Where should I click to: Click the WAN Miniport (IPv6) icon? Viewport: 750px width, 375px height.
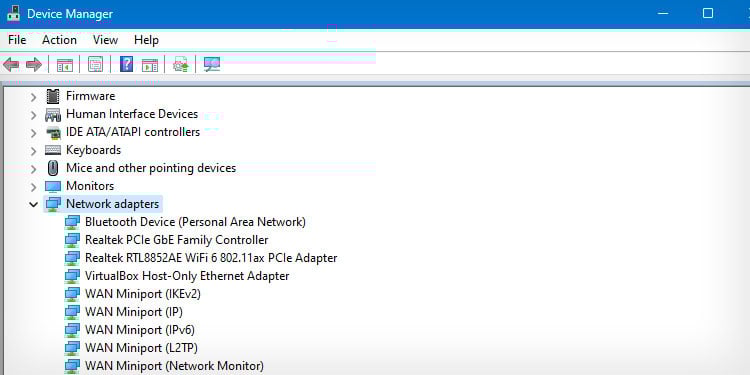point(72,331)
